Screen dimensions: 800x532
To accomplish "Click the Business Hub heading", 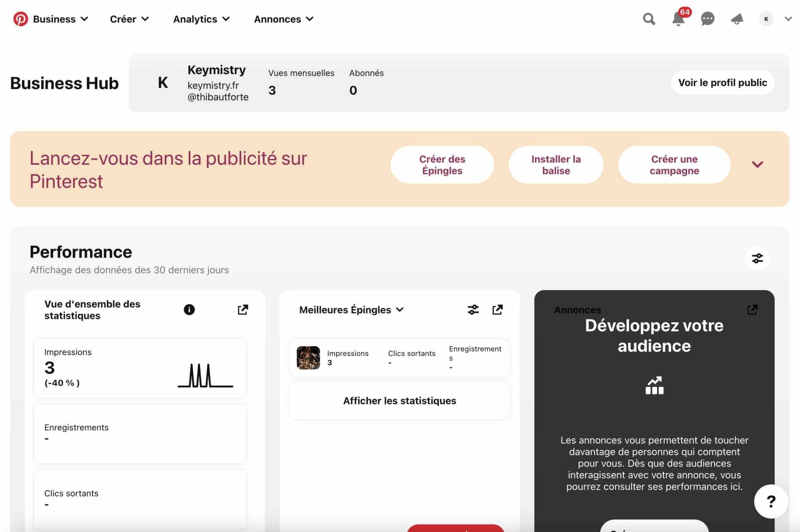I will pyautogui.click(x=64, y=83).
